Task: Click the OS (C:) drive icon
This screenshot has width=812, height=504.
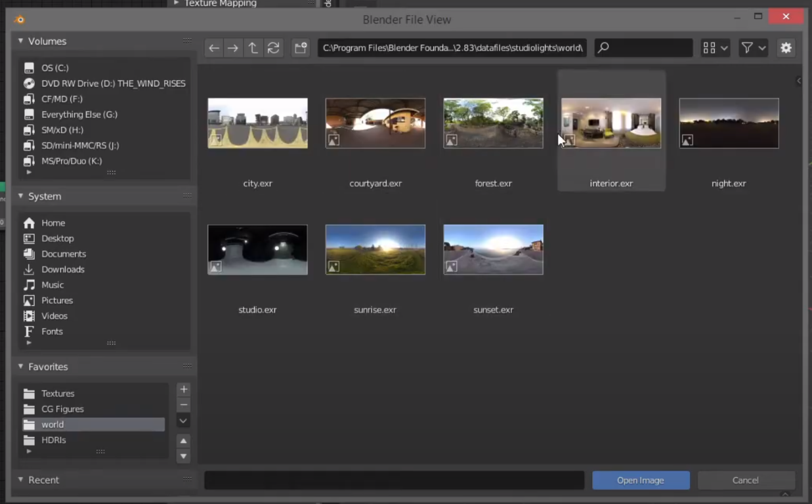Action: pyautogui.click(x=29, y=68)
